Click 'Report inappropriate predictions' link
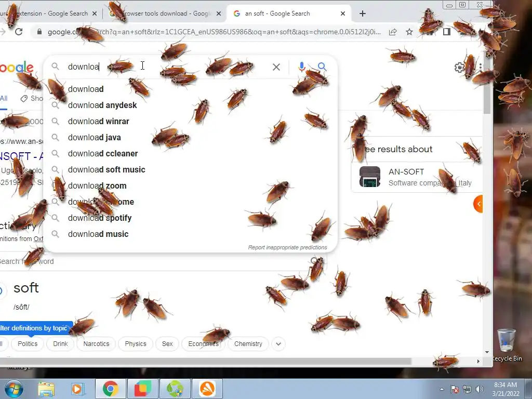This screenshot has height=399, width=532. [x=287, y=247]
